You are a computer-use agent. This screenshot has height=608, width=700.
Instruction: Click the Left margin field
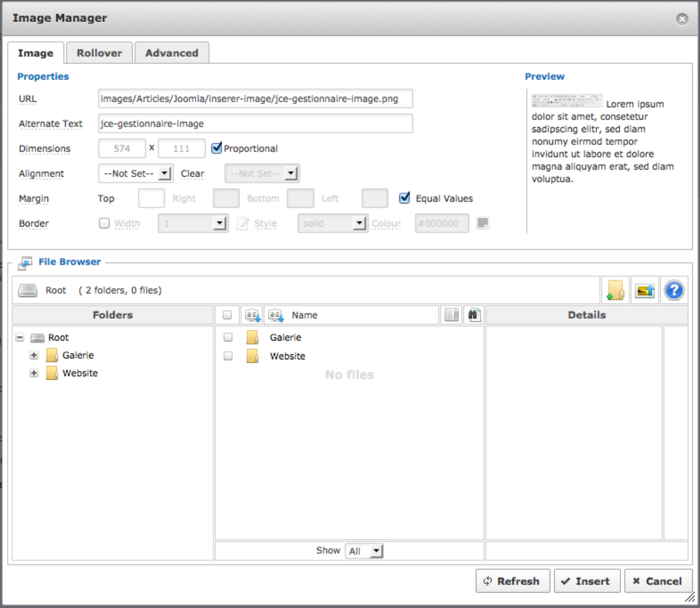(375, 198)
